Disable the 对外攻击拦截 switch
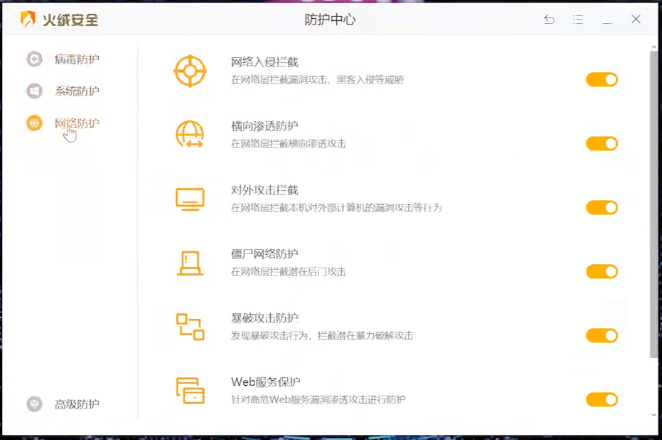This screenshot has width=662, height=440. 602,207
